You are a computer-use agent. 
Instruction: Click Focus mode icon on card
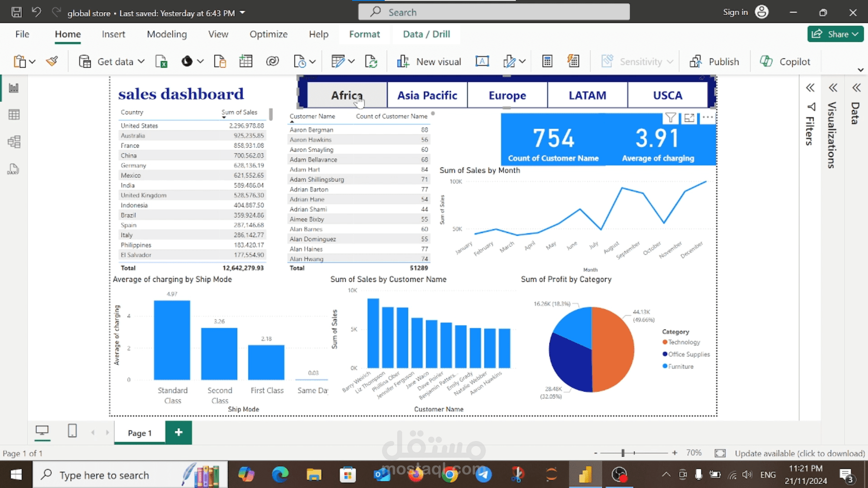[689, 118]
